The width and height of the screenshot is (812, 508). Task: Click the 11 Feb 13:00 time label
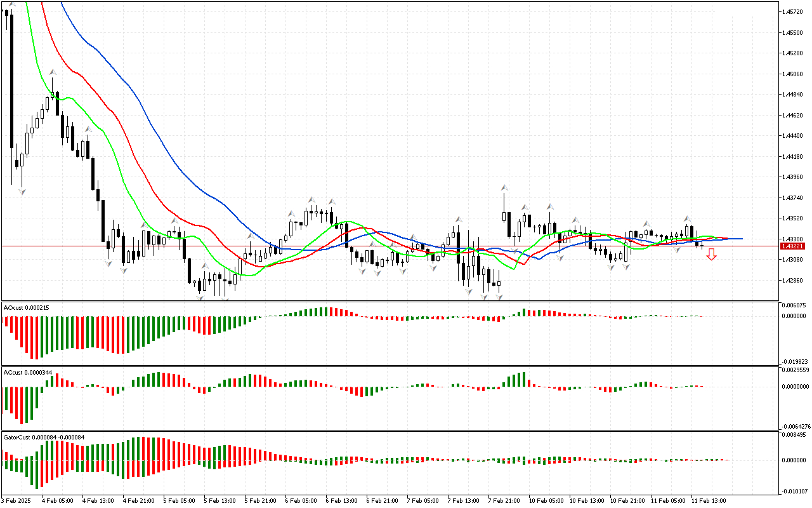(x=709, y=500)
